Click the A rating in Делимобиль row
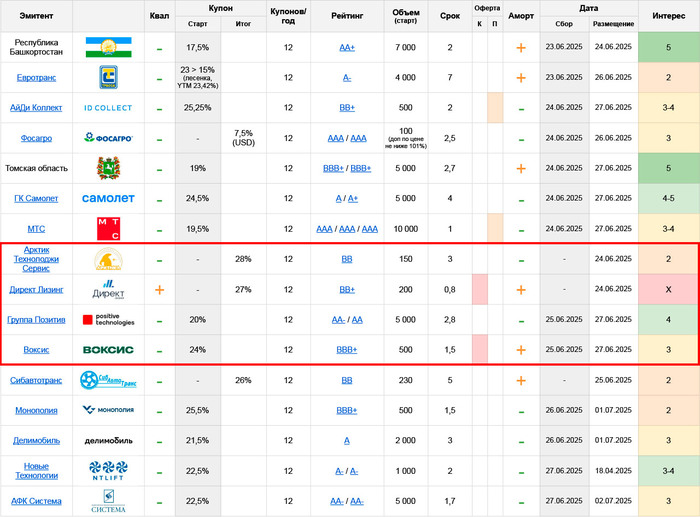Viewport: 700px width, 517px height. [347, 441]
